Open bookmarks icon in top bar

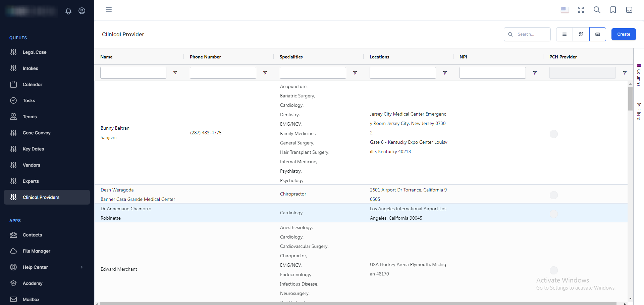pyautogui.click(x=613, y=10)
